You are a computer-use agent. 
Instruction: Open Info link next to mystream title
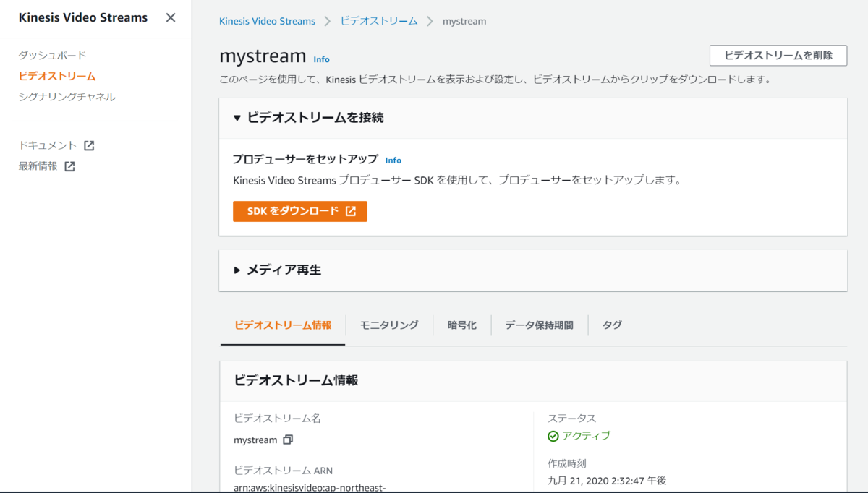click(321, 59)
